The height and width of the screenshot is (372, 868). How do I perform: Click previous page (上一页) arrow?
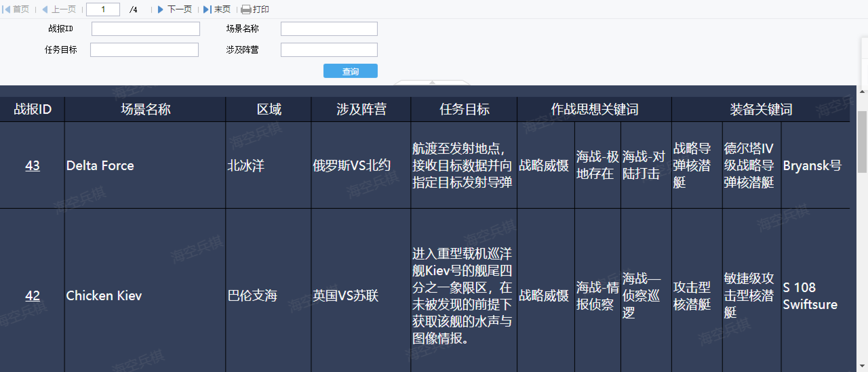(45, 9)
